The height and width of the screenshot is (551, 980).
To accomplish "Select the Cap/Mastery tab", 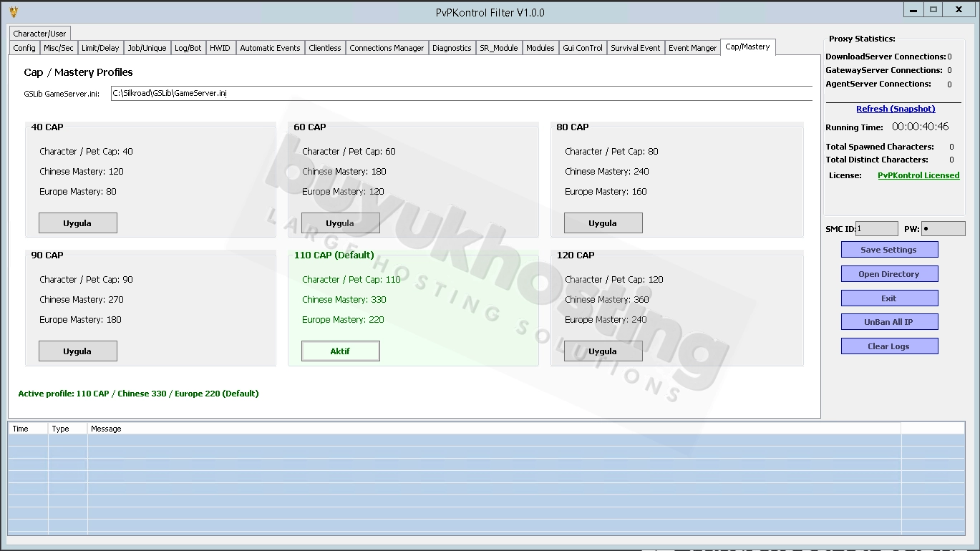I will [x=747, y=47].
